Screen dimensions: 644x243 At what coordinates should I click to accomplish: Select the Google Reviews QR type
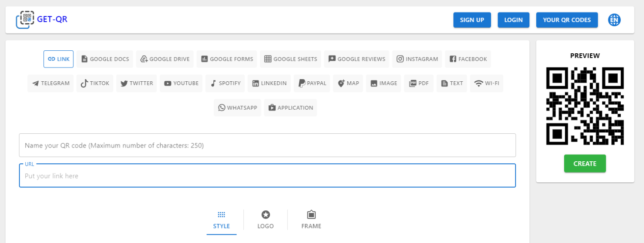tap(357, 59)
